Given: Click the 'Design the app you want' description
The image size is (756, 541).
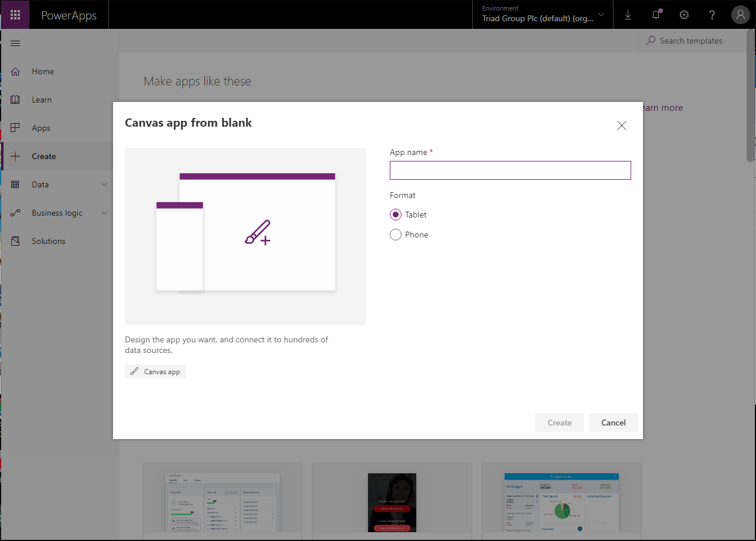Looking at the screenshot, I should tap(227, 345).
